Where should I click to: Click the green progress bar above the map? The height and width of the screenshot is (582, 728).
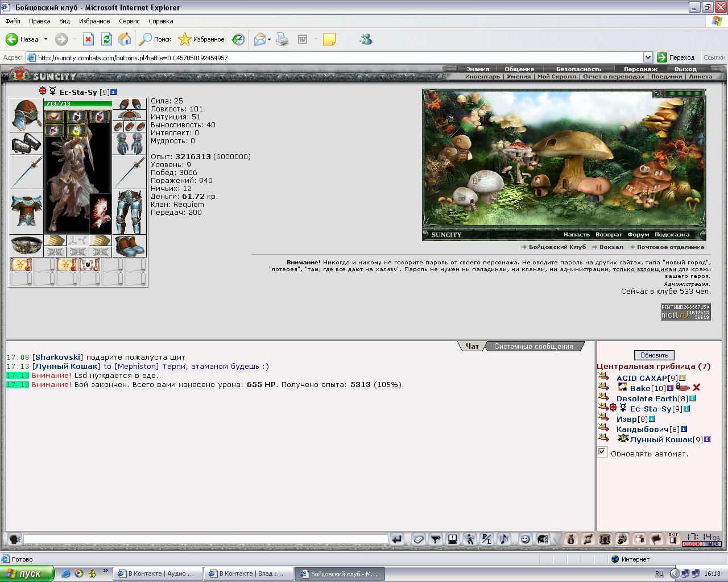pyautogui.click(x=684, y=93)
